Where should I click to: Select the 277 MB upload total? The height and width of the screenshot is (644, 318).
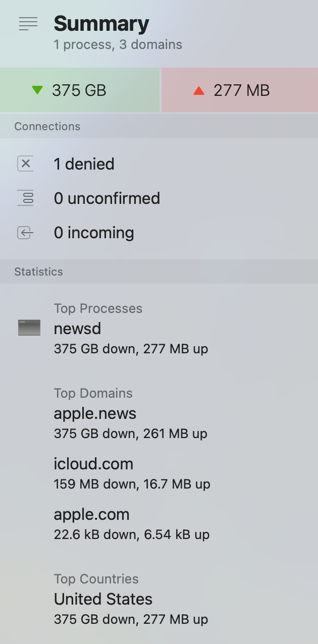241,91
